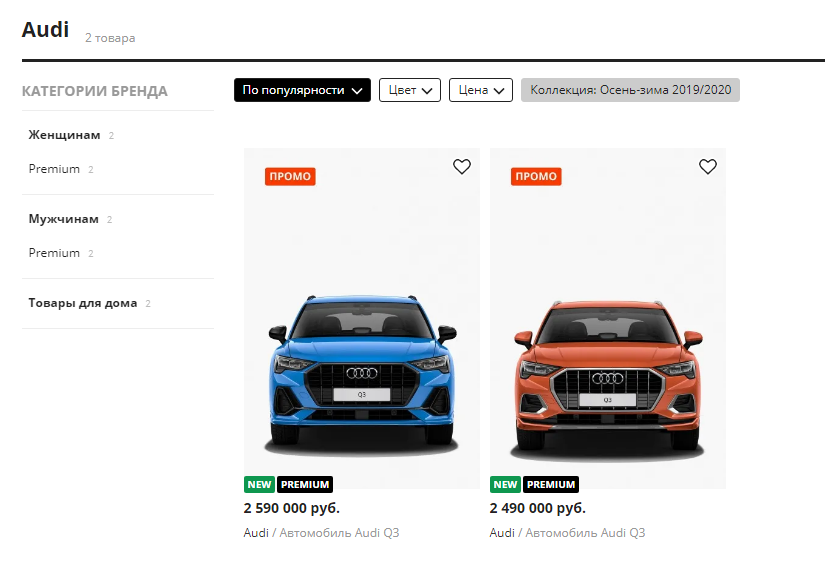Expand the Цвет filter dropdown
Image resolution: width=825 pixels, height=567 pixels.
pos(410,90)
